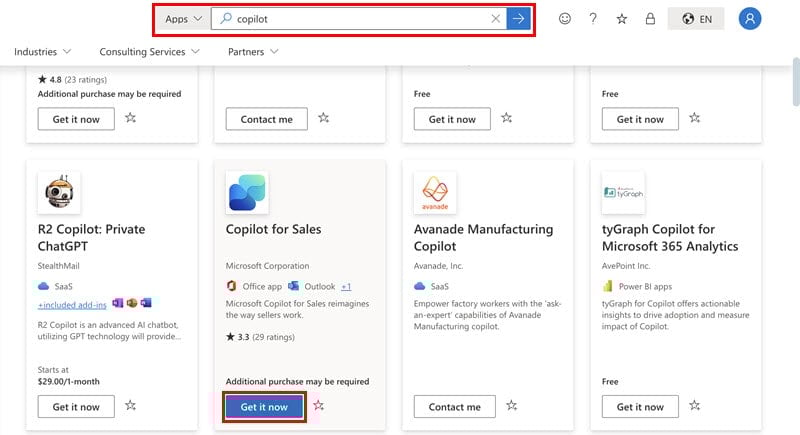The width and height of the screenshot is (800, 435).
Task: Open the Copilot for Sales title
Action: (x=273, y=229)
